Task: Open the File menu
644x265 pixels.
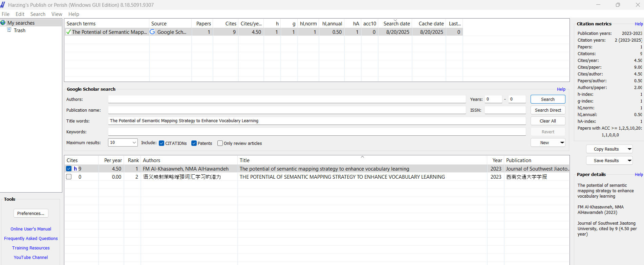Action: tap(6, 14)
